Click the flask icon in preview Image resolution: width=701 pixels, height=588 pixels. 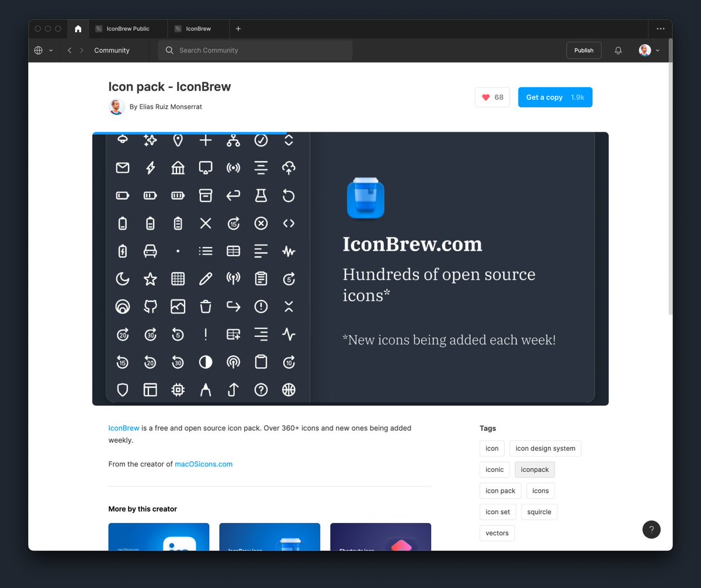tap(261, 196)
